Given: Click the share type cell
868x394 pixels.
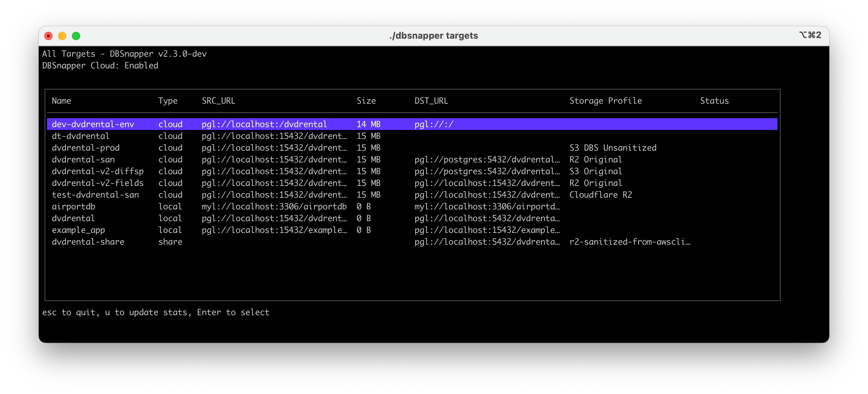Looking at the screenshot, I should pyautogui.click(x=170, y=242).
